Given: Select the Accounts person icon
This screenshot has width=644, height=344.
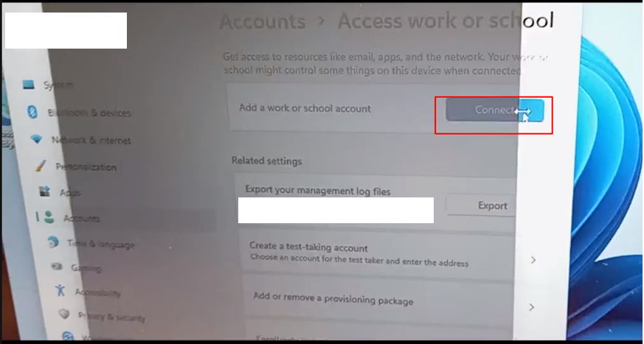Looking at the screenshot, I should [49, 217].
